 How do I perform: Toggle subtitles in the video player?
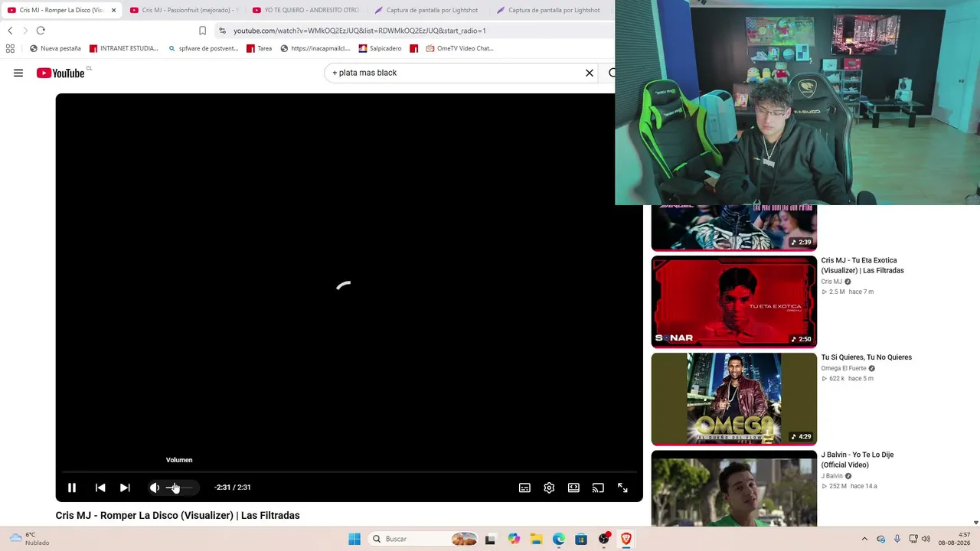(524, 487)
